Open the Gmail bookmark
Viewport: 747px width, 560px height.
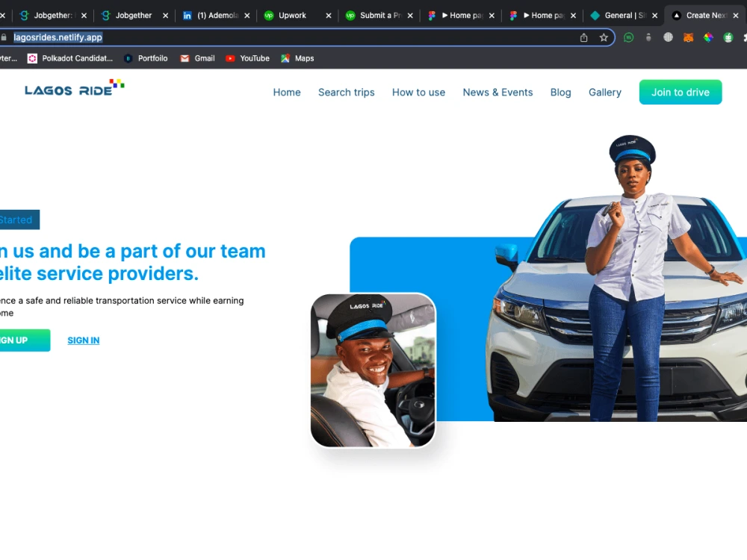[197, 58]
